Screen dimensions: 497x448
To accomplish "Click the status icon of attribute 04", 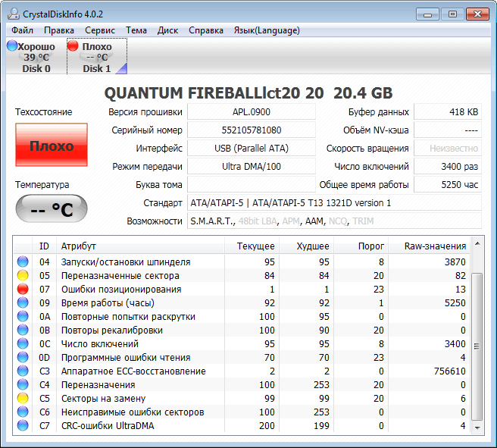I will coord(23,262).
